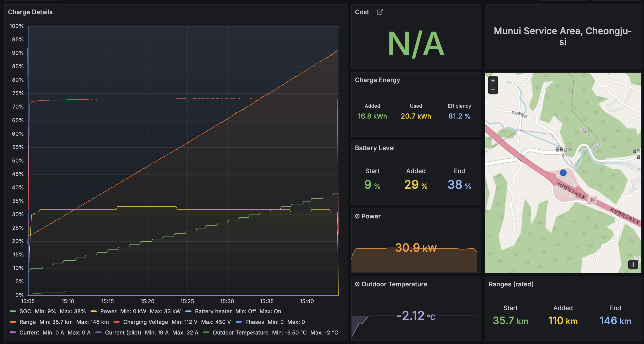Viewport: 644px width, 344px height.
Task: Click the N/A cost value
Action: (x=416, y=44)
